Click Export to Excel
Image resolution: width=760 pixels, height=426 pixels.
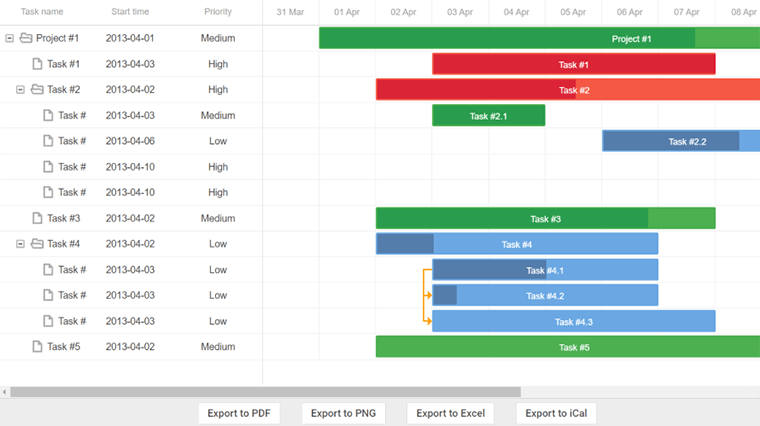(x=450, y=413)
